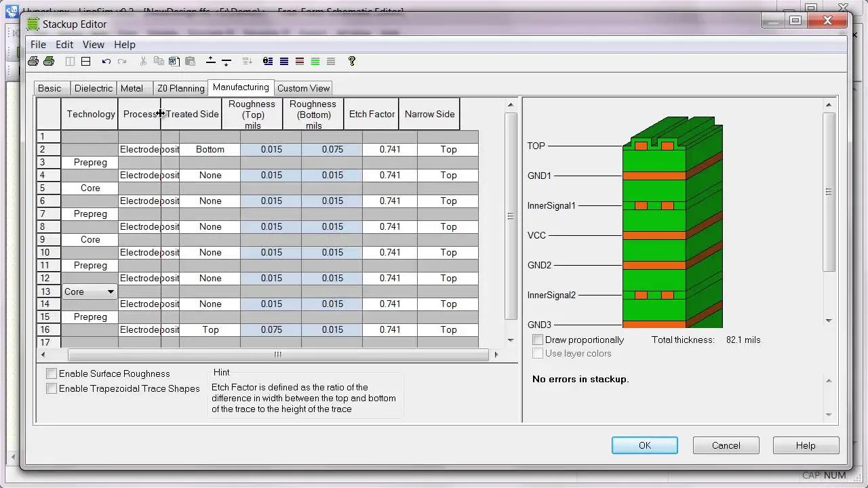Click the table's horizontal scrollbar thumb
This screenshot has height=488, width=868.
pos(277,354)
